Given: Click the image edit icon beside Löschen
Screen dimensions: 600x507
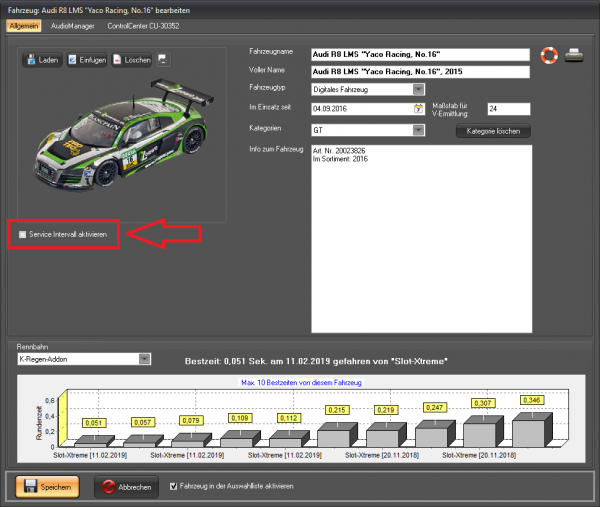Looking at the screenshot, I should click(163, 60).
